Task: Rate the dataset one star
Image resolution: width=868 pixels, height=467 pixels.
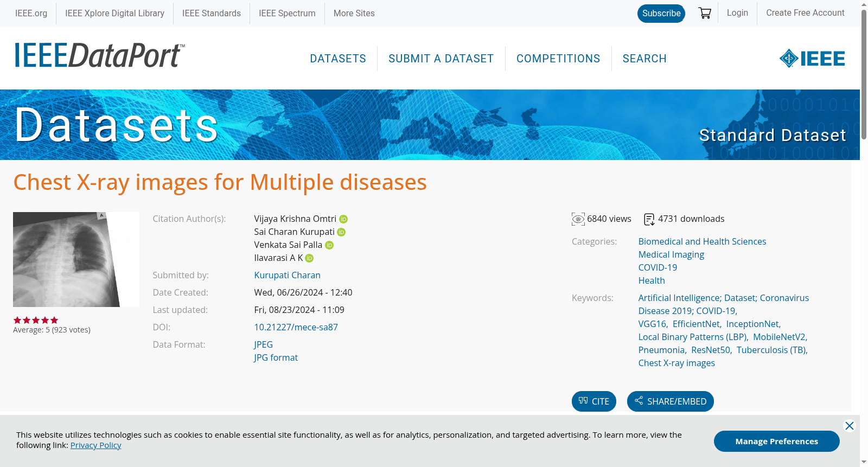Action: pyautogui.click(x=17, y=320)
